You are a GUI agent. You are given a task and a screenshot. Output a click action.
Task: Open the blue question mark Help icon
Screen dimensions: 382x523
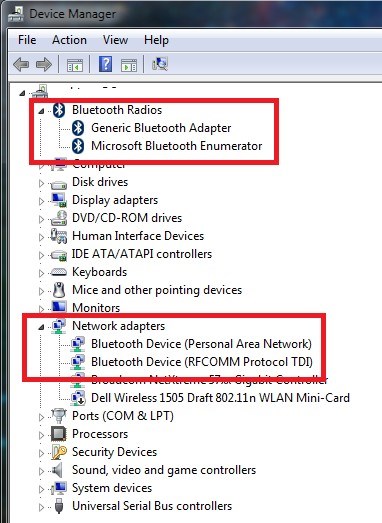pos(105,64)
